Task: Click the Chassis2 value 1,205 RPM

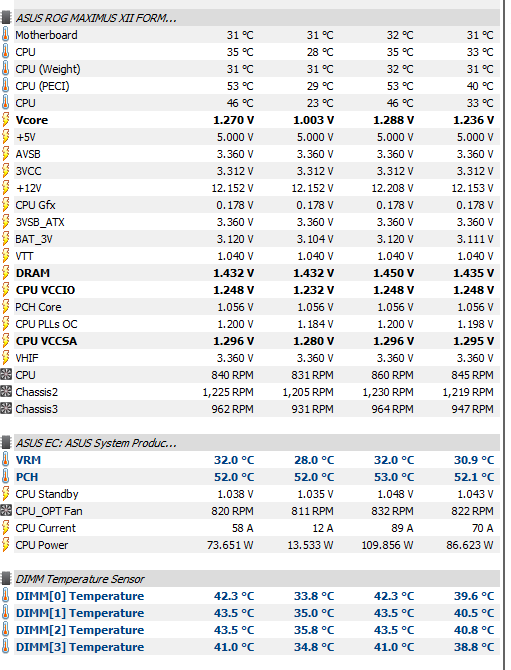Action: tap(308, 392)
